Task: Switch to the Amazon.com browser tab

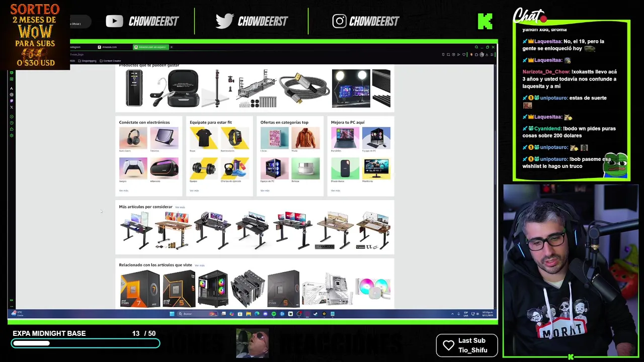Action: point(115,47)
